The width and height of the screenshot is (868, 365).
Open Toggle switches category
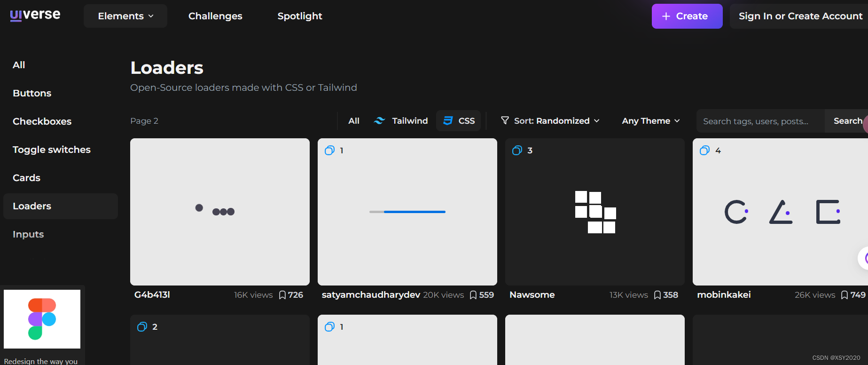52,150
